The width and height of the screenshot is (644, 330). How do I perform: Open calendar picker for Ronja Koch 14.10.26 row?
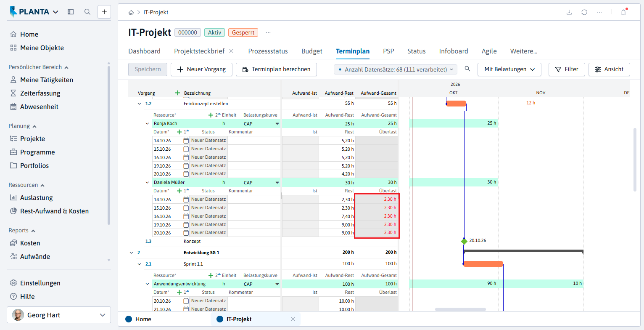click(186, 141)
